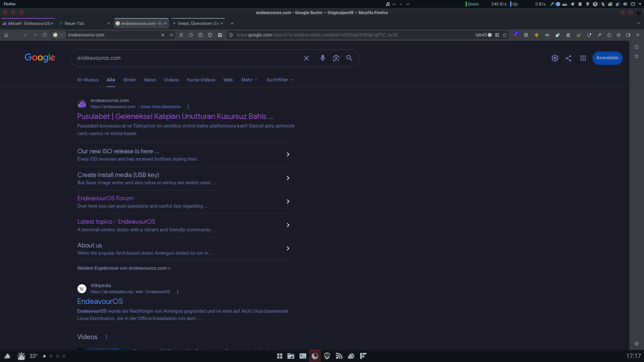Play media from the top panel
Viewport: 644px width, 362px height.
401,4
